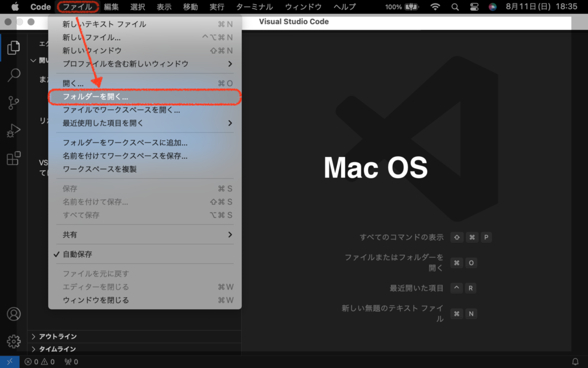Choose ワークスペースを複製
Screen dimensions: 588x368
click(145, 169)
